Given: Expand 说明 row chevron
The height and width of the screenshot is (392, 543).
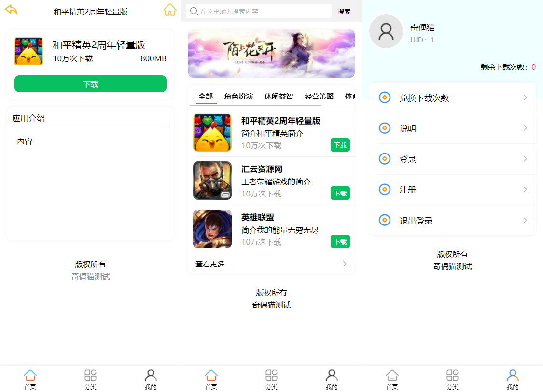Looking at the screenshot, I should [x=525, y=128].
